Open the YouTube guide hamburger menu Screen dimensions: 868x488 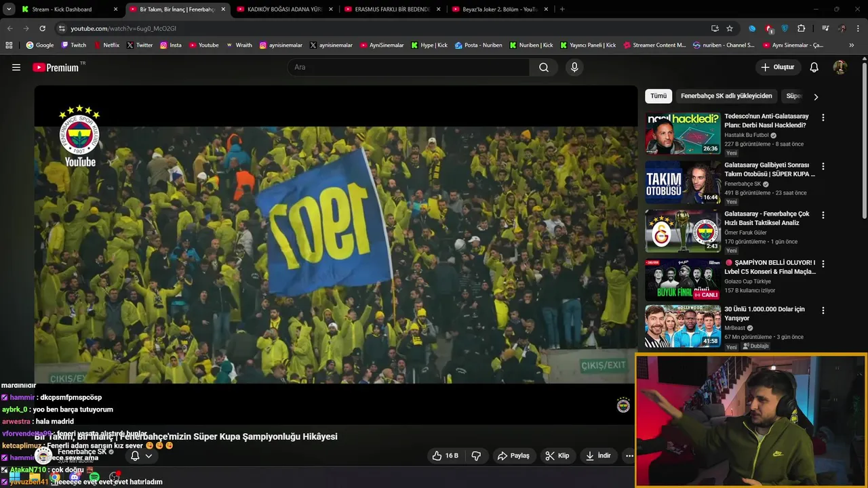click(x=16, y=67)
